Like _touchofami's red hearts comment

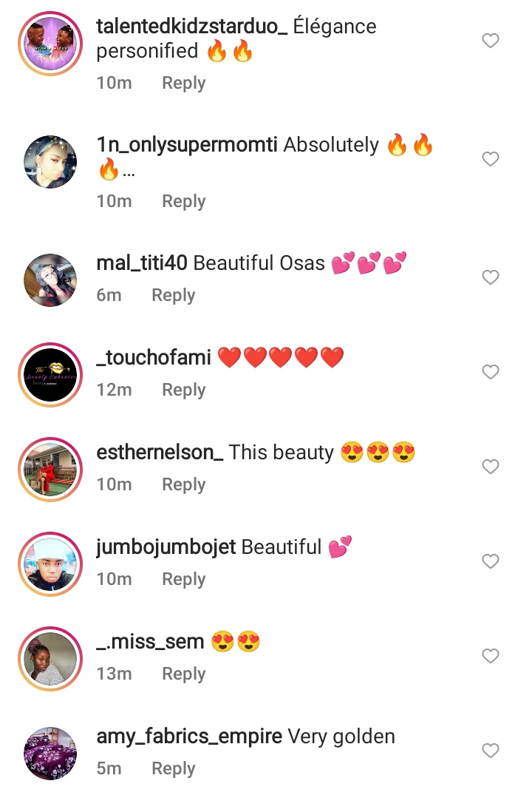490,372
